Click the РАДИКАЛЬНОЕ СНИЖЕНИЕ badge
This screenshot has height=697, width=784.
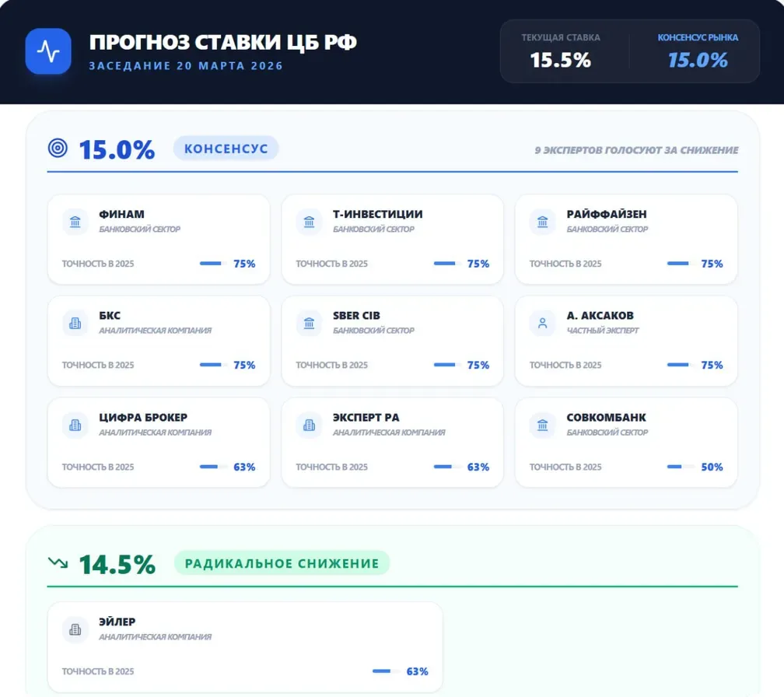282,563
